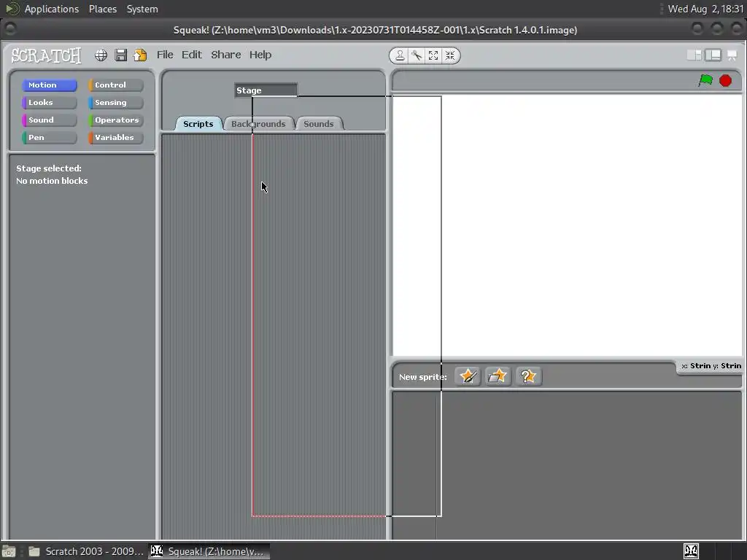The height and width of the screenshot is (560, 747).
Task: Select the Sound block category
Action: tap(49, 120)
